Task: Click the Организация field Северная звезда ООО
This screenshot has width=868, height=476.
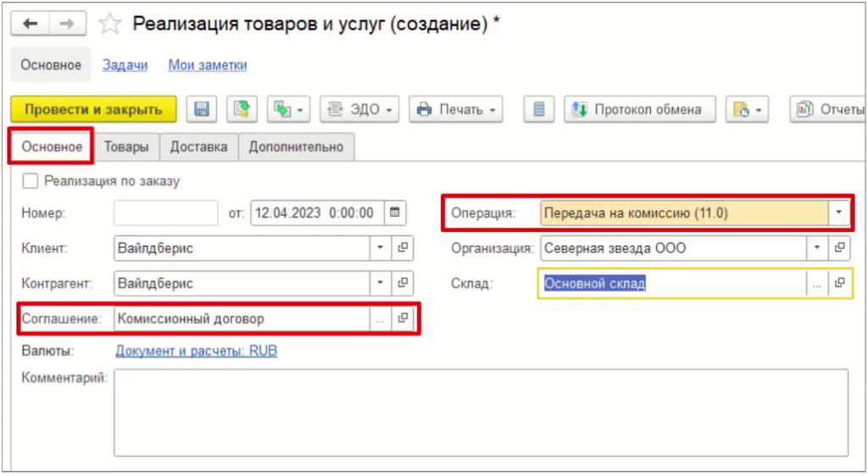Action: pyautogui.click(x=673, y=248)
